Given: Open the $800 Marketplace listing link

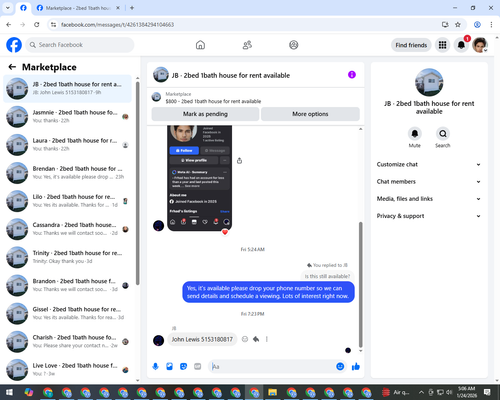Looking at the screenshot, I should click(213, 101).
